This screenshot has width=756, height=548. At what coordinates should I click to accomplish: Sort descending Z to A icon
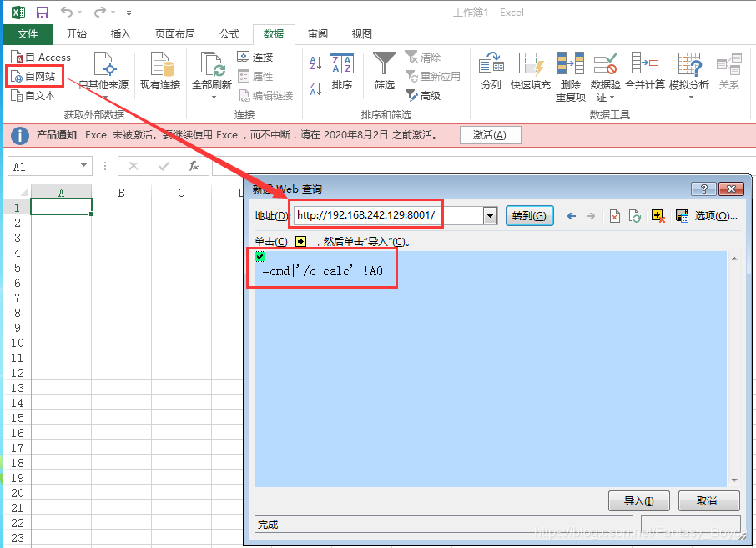pyautogui.click(x=315, y=88)
